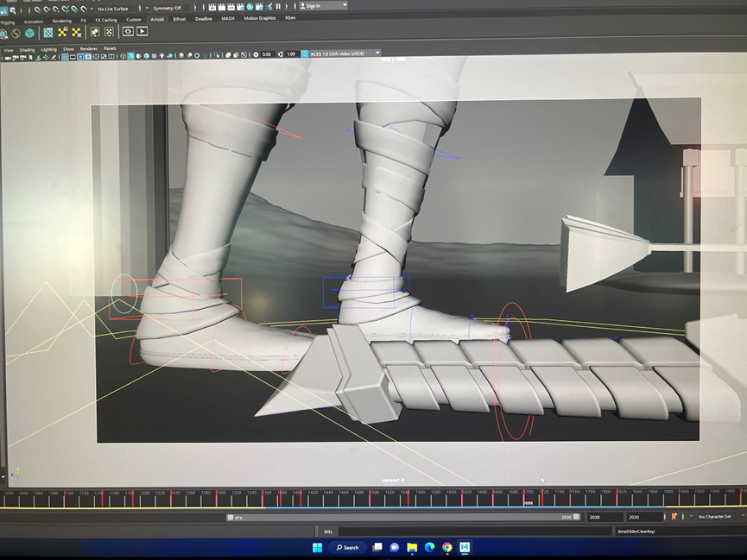Click the select camera icon in panel toolbar
747x560 pixels.
tap(8, 58)
